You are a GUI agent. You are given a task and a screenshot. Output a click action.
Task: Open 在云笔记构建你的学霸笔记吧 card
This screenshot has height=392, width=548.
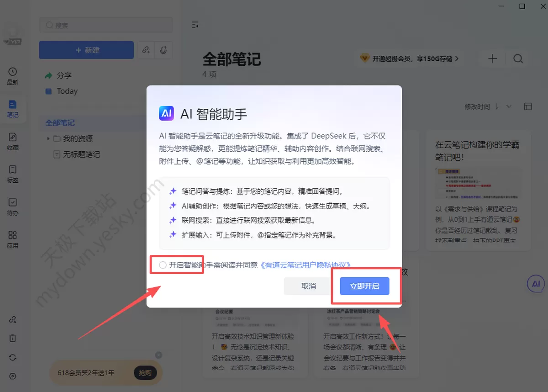pyautogui.click(x=478, y=190)
